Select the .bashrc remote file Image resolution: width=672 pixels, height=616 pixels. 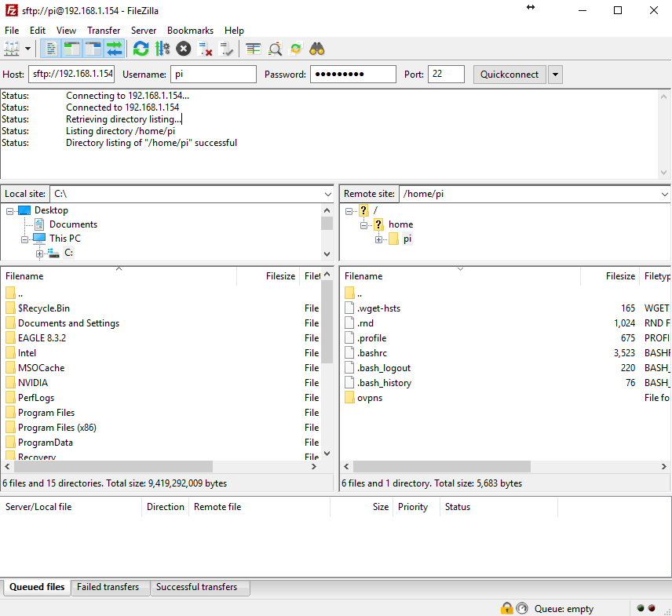coord(372,353)
